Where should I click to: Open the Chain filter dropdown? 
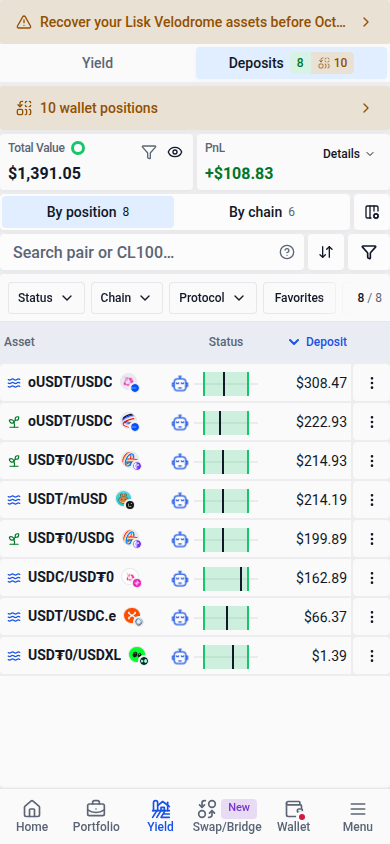click(127, 298)
